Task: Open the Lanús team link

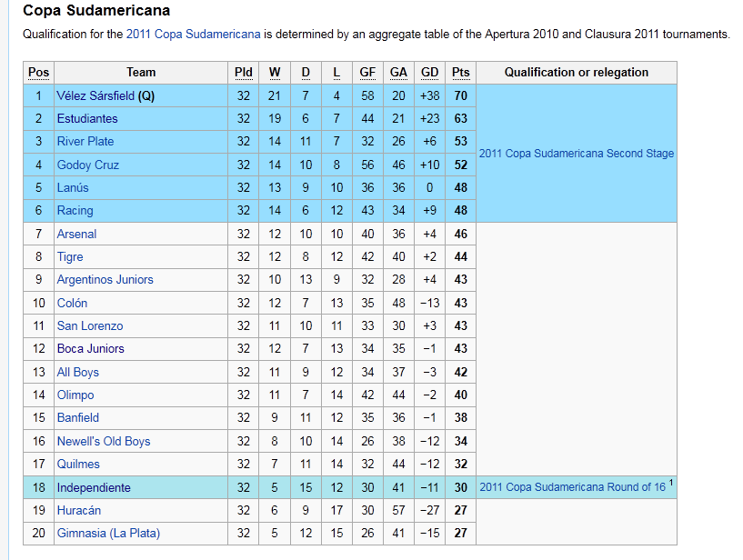Action: tap(73, 187)
